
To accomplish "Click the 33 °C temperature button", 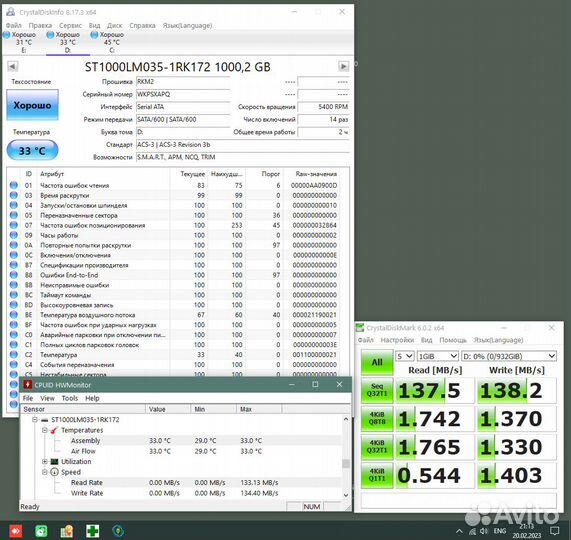I will [32, 150].
